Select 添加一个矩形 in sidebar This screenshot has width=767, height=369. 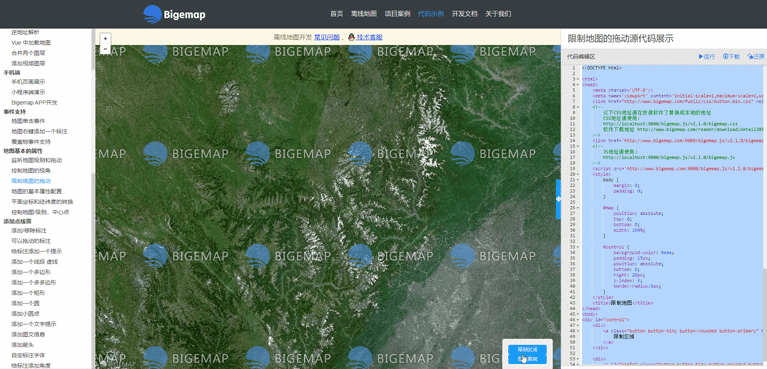[28, 293]
